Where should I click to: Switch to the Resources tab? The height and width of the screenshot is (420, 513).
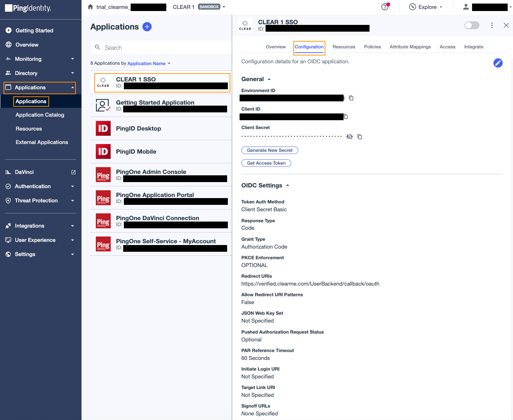[344, 47]
